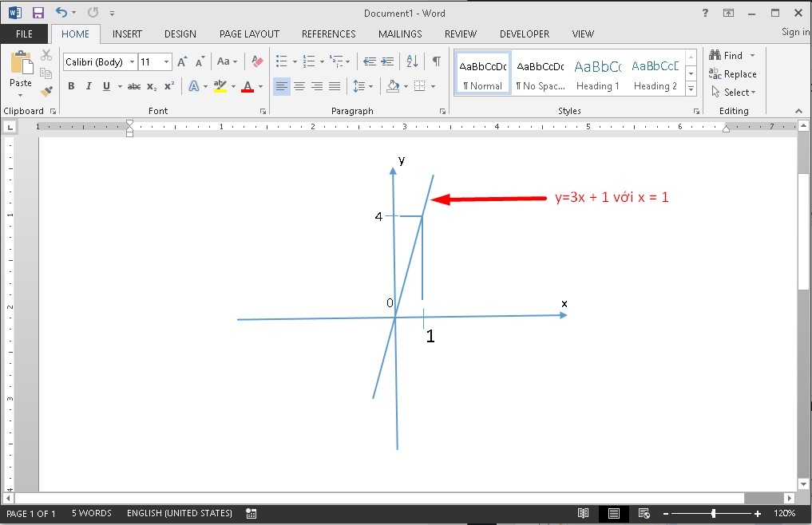Click the Grow Font icon
Viewport: 812px width, 525px height.
[x=182, y=61]
